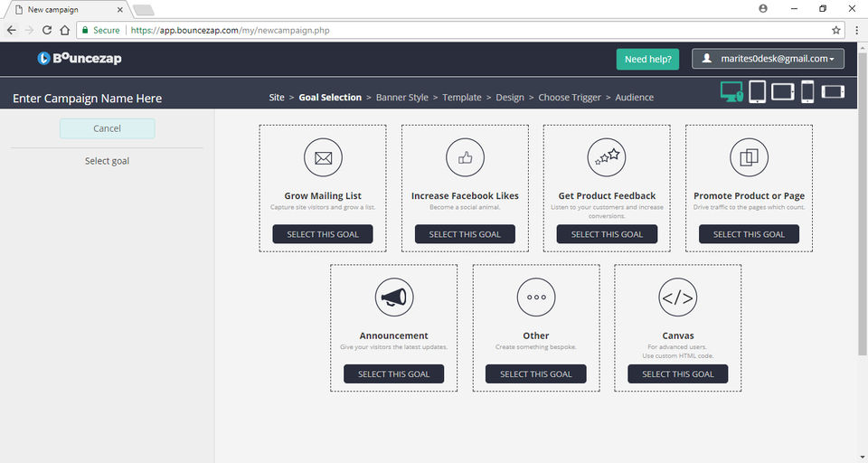Open browser home page icon
The image size is (868, 463).
65,31
